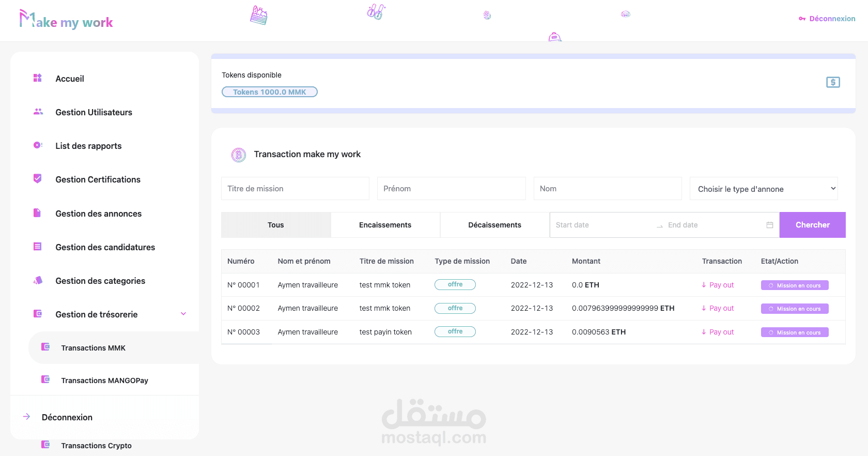Click the Transactions Crypto wallet icon
Viewport: 868px width, 456px height.
45,445
